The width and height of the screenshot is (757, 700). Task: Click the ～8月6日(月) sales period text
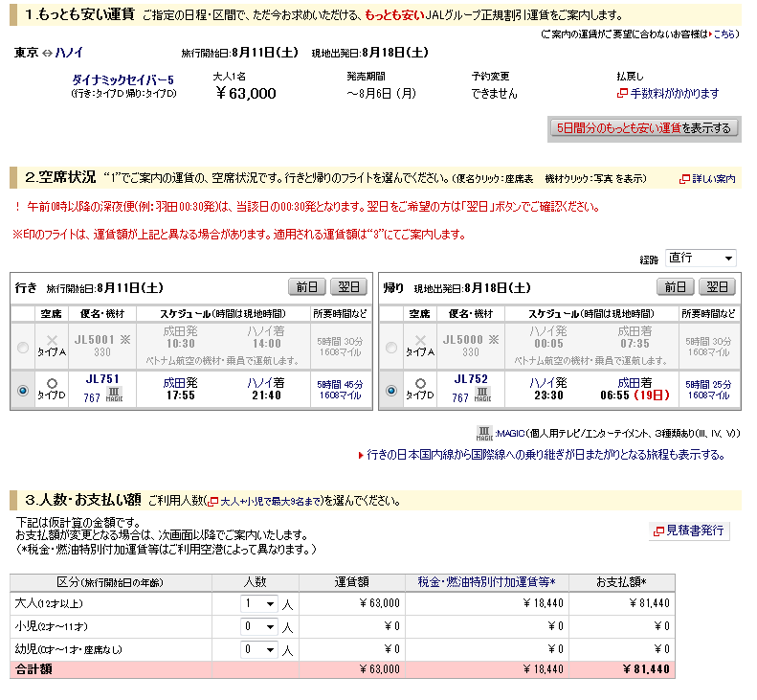pyautogui.click(x=382, y=93)
